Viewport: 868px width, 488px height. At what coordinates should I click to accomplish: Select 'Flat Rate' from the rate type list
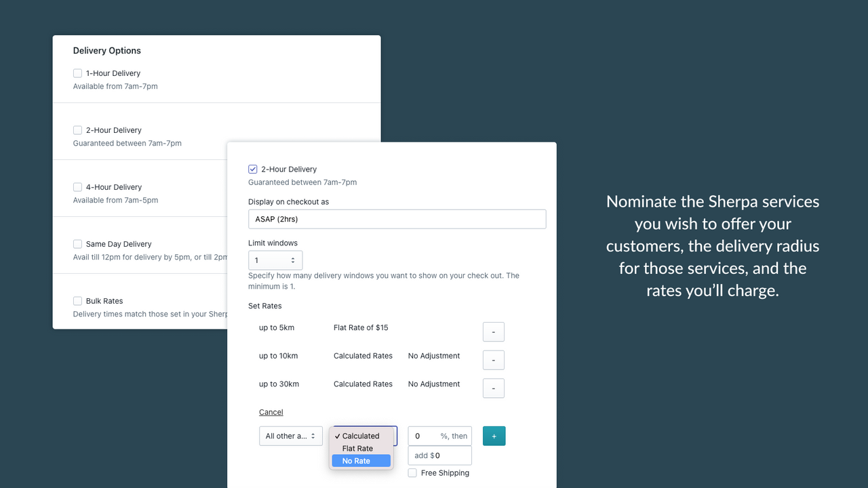point(357,448)
